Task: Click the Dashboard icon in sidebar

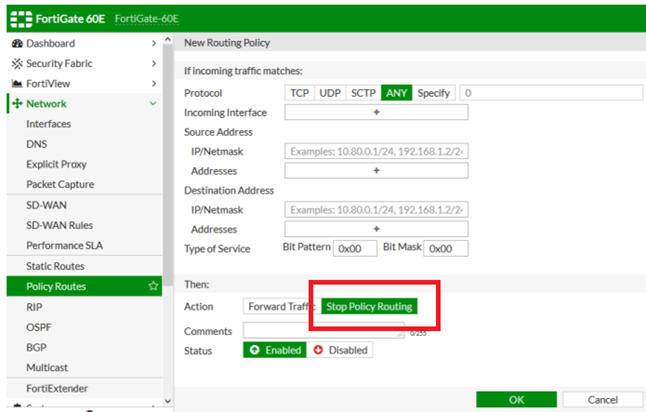Action: [16, 44]
